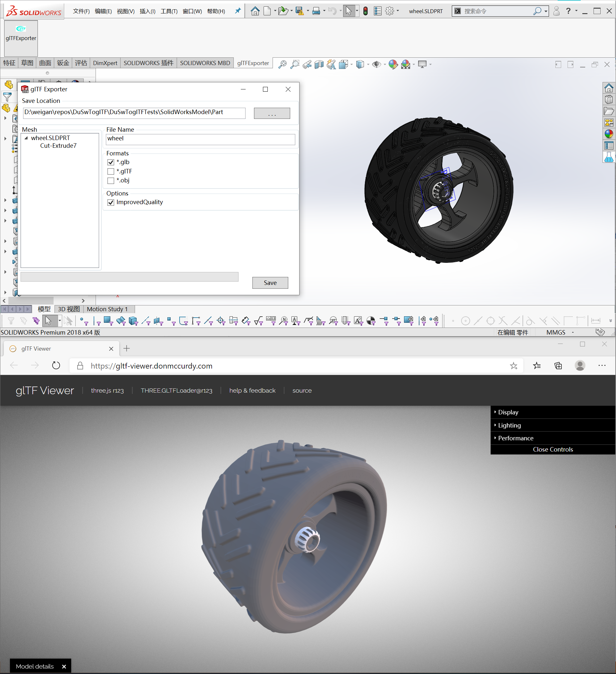
Task: Enable the *.glTF format checkbox
Action: pos(111,171)
